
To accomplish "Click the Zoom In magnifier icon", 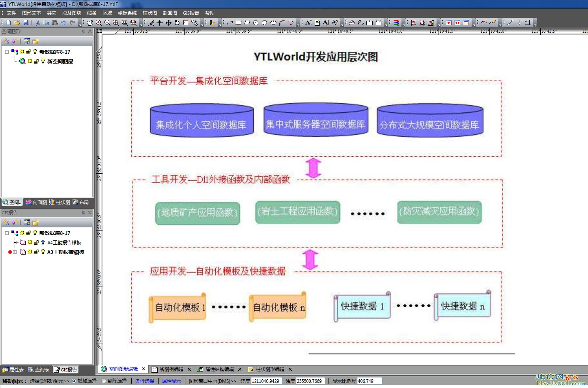I will tap(99, 23).
